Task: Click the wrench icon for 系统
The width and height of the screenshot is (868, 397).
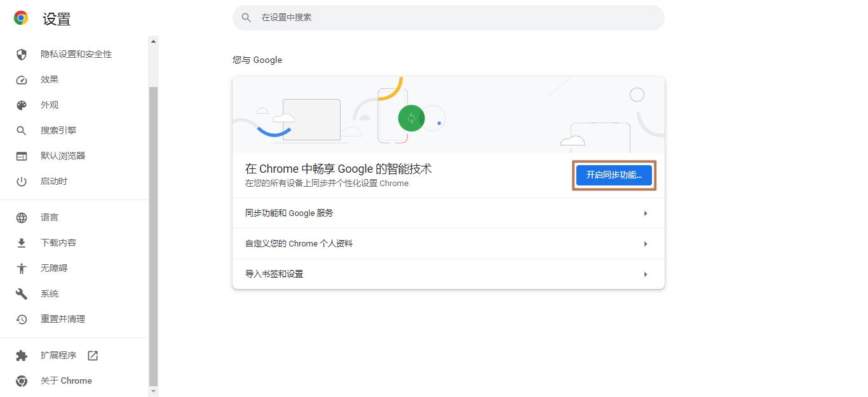Action: (22, 293)
